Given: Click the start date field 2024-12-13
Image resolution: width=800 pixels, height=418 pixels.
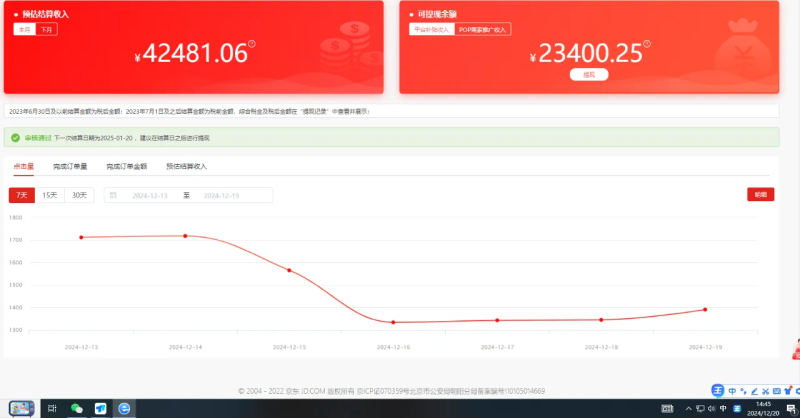Looking at the screenshot, I should (149, 195).
